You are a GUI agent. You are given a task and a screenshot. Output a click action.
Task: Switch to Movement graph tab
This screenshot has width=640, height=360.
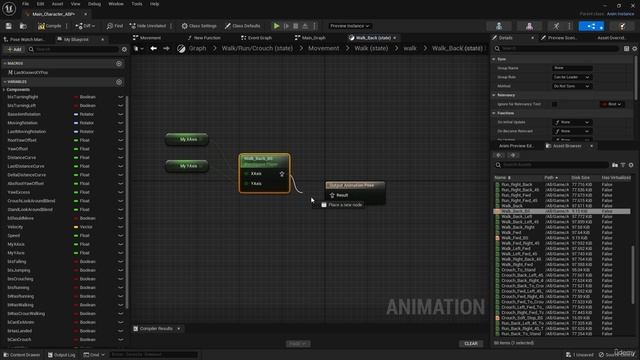[147, 38]
